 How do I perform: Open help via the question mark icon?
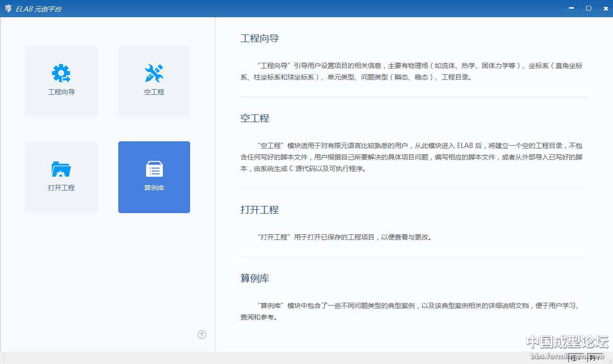click(x=202, y=335)
